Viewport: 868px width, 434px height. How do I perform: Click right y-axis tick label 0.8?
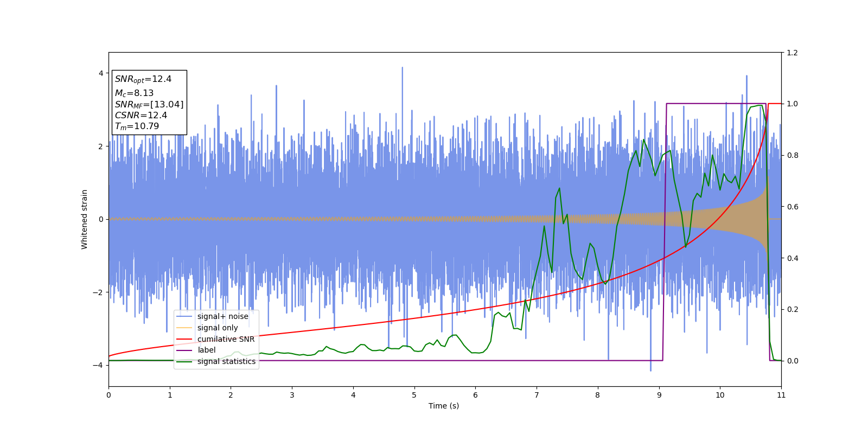(x=792, y=155)
